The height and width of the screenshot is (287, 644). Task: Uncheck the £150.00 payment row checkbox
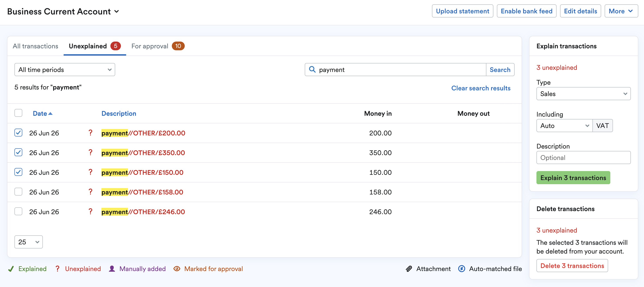[18, 172]
